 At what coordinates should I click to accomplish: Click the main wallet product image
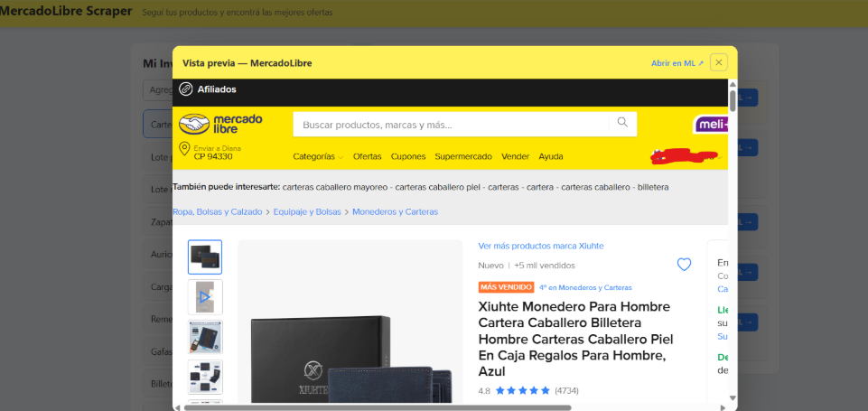point(350,322)
